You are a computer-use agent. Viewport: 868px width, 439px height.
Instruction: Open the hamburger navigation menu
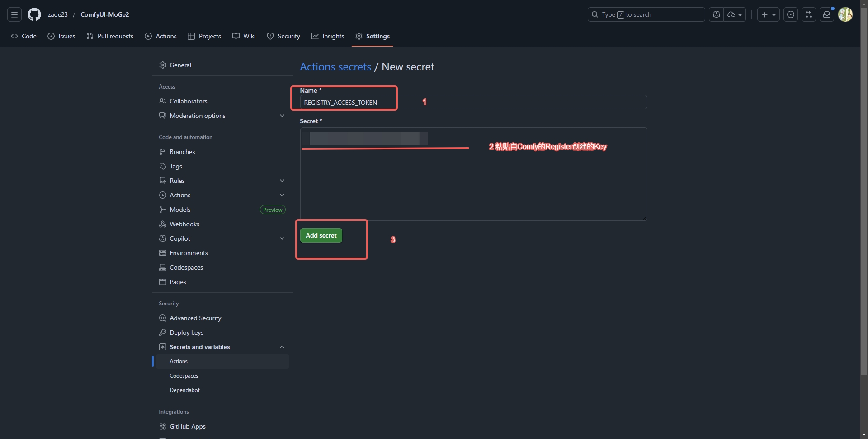tap(14, 14)
